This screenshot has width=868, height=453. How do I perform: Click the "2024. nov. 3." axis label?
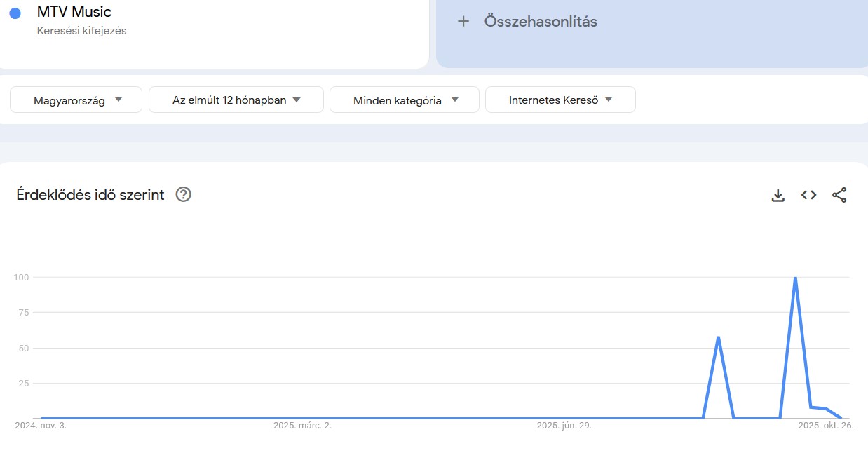tap(41, 425)
